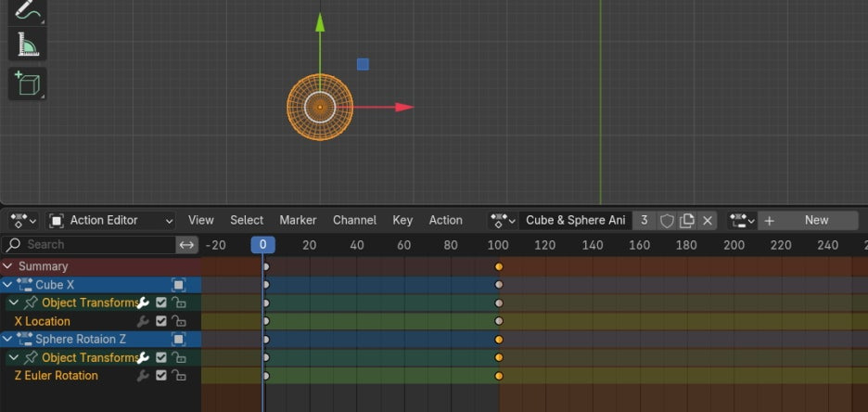Screen dimensions: 868x412
Task: Duplicate the action with the copy icon
Action: point(687,221)
